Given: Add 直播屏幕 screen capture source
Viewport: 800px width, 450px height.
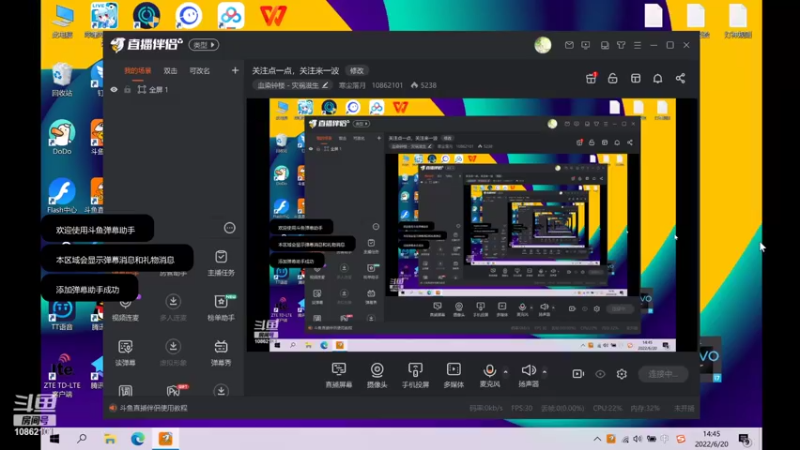Looking at the screenshot, I should (339, 375).
